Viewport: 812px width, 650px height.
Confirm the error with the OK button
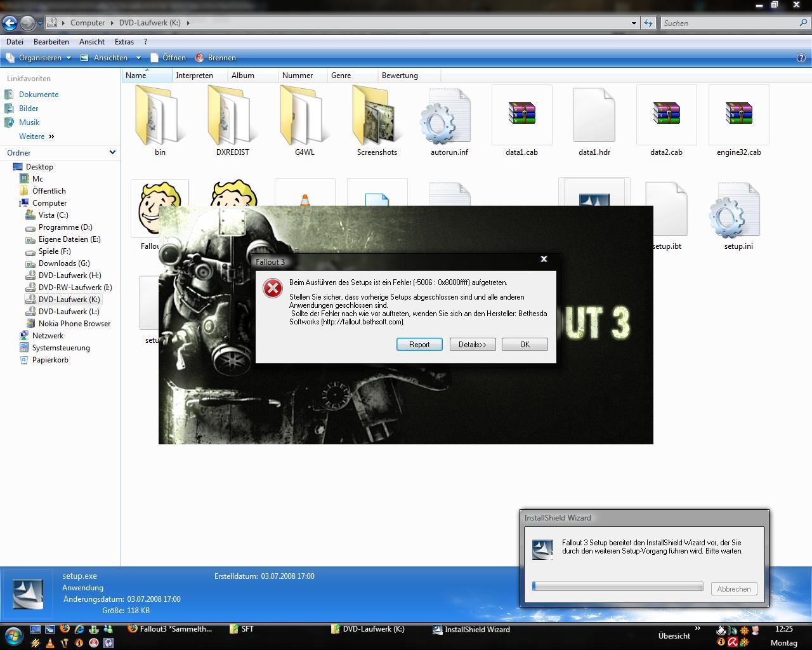coord(525,345)
